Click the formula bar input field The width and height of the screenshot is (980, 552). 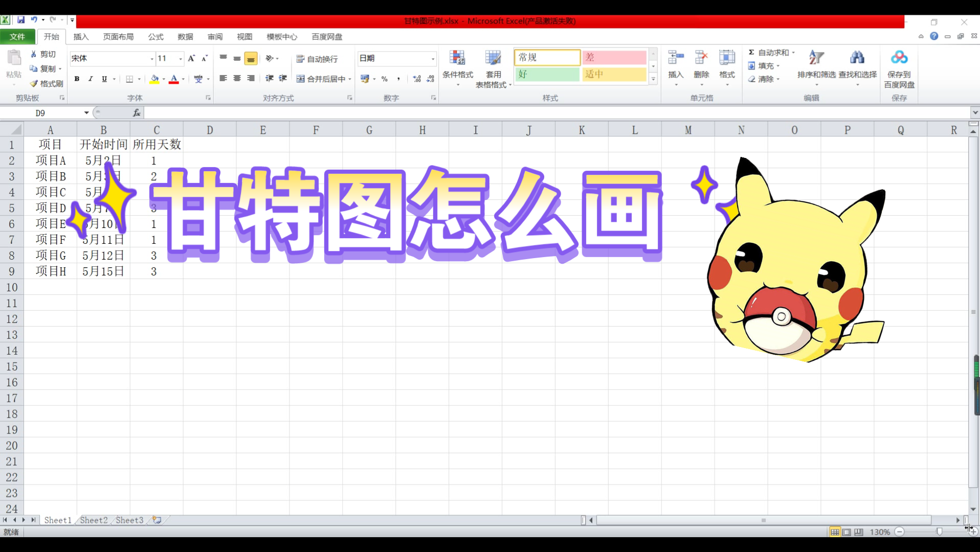tap(557, 113)
